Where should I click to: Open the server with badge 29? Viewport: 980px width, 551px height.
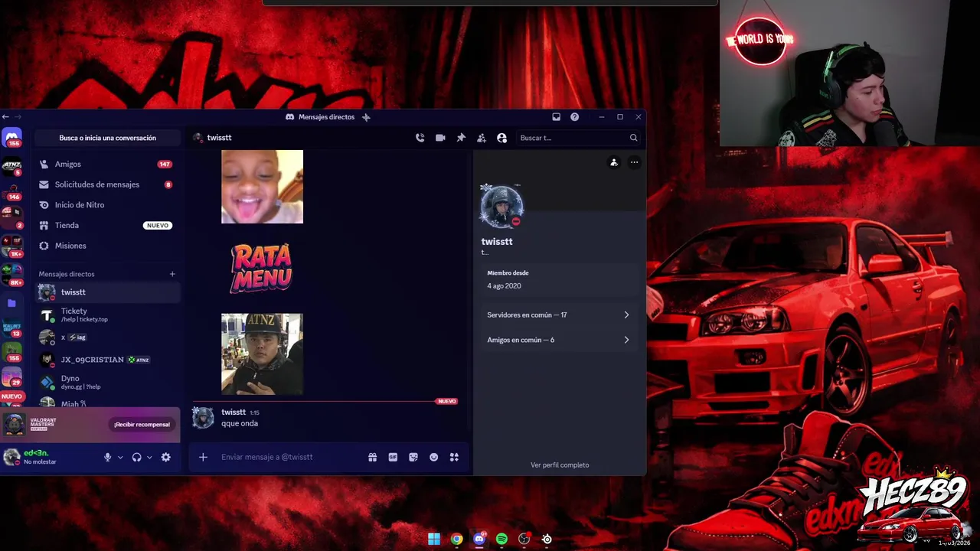click(x=11, y=377)
